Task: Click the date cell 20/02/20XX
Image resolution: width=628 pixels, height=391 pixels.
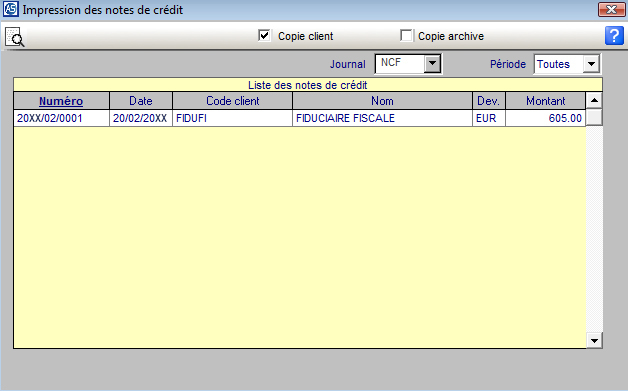Action: [x=141, y=118]
